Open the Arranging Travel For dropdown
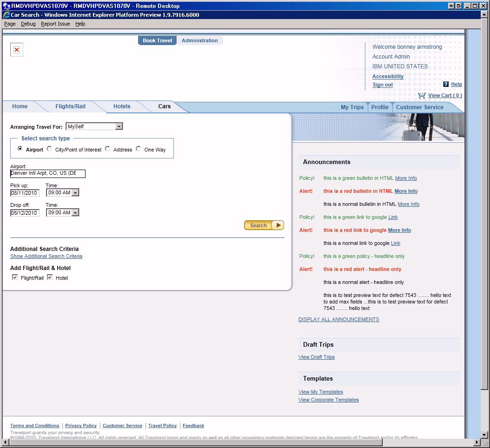 (x=119, y=126)
